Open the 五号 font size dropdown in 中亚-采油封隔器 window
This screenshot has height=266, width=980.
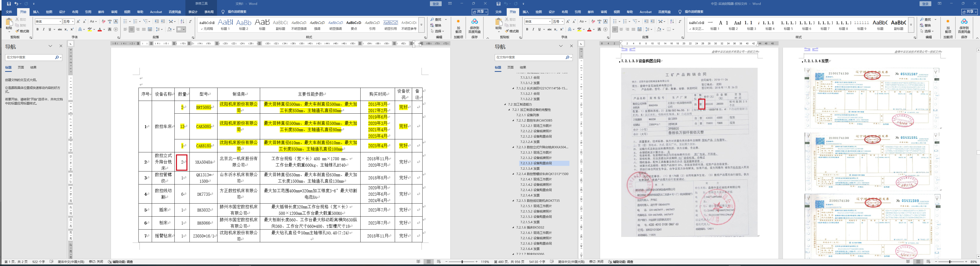point(562,22)
